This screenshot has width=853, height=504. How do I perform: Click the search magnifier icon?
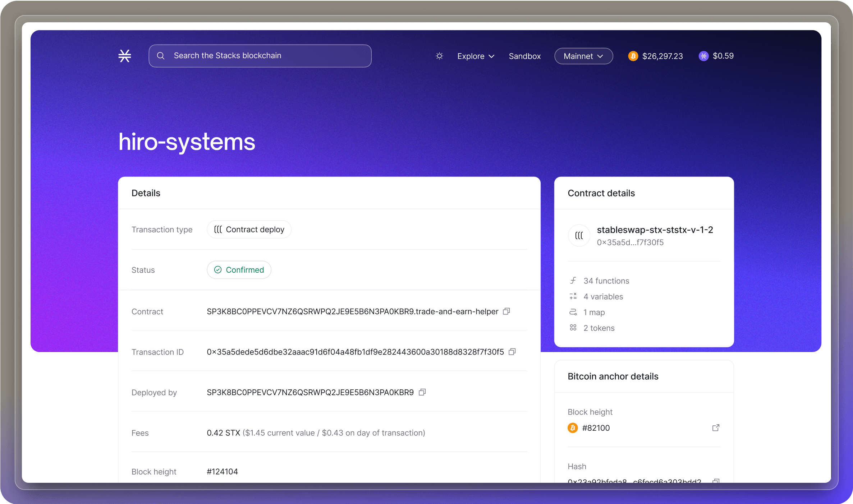[161, 56]
